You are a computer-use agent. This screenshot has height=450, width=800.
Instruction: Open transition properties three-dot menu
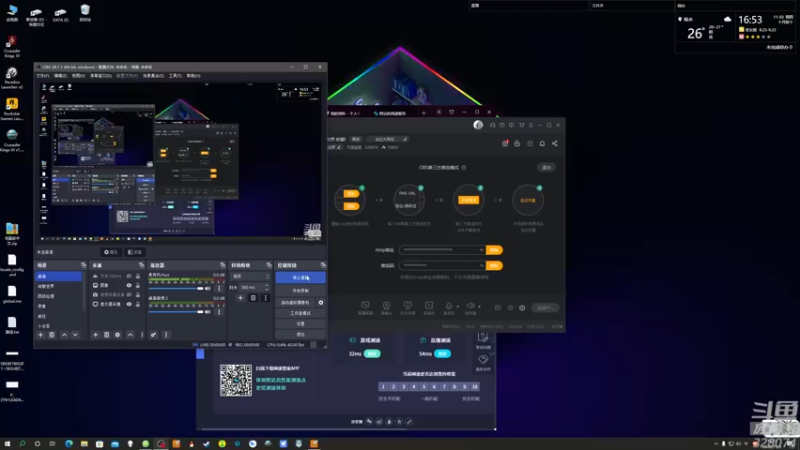coord(265,297)
